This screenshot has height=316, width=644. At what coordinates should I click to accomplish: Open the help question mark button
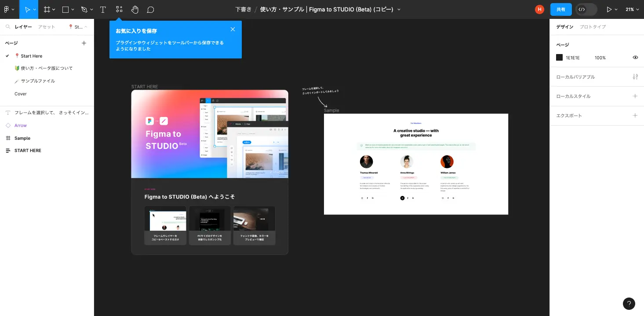629,304
